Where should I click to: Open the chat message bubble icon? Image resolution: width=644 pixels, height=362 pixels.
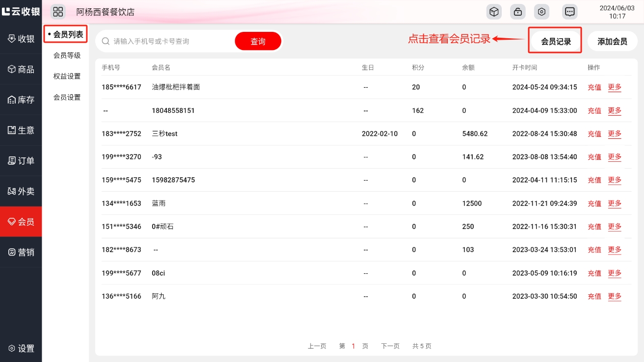click(569, 12)
